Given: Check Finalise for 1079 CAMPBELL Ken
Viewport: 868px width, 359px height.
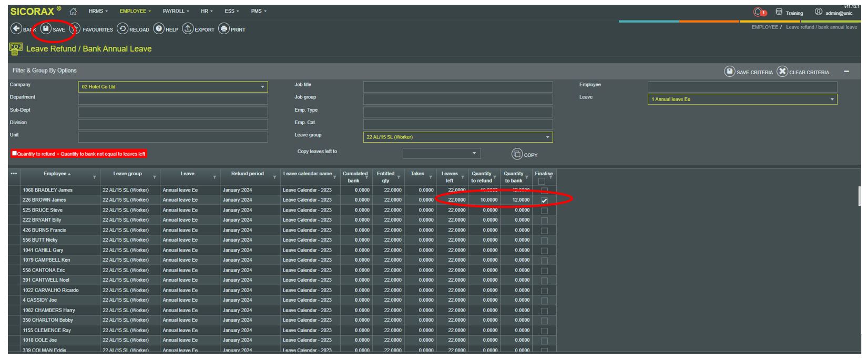Looking at the screenshot, I should point(544,261).
